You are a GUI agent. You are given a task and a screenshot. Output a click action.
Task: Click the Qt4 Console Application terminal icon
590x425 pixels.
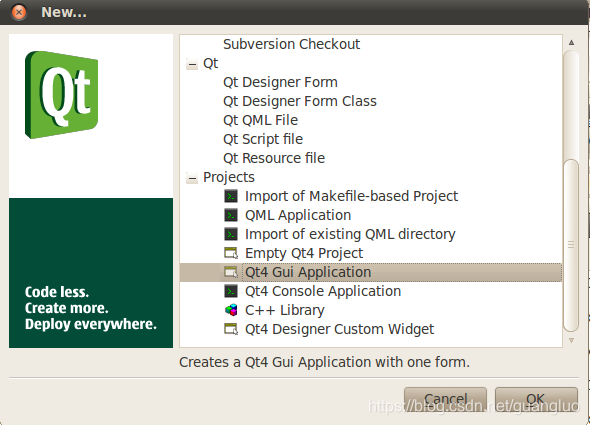231,291
